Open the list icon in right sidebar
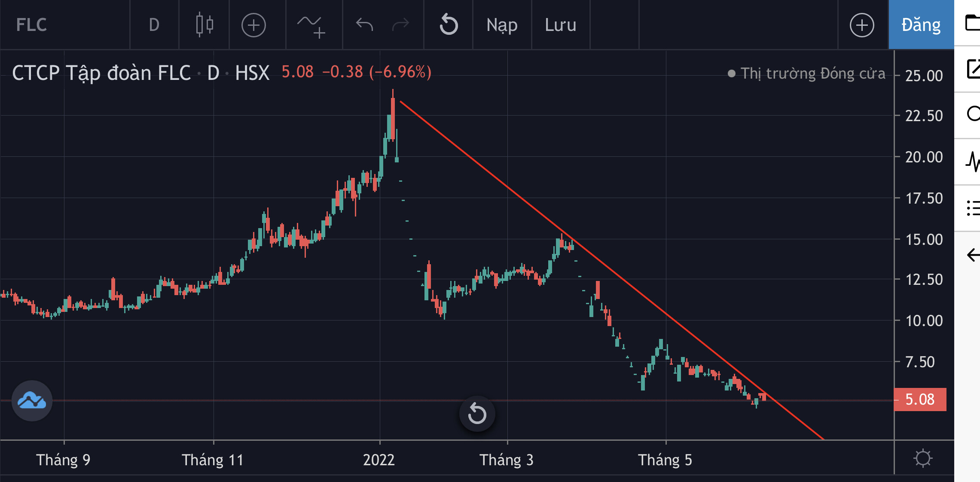Screen dimensions: 980x482 (x=973, y=208)
